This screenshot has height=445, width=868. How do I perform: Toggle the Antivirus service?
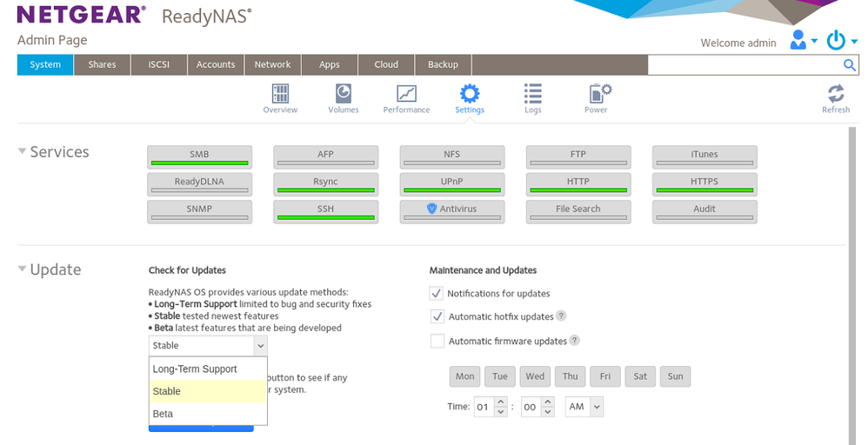pyautogui.click(x=451, y=212)
